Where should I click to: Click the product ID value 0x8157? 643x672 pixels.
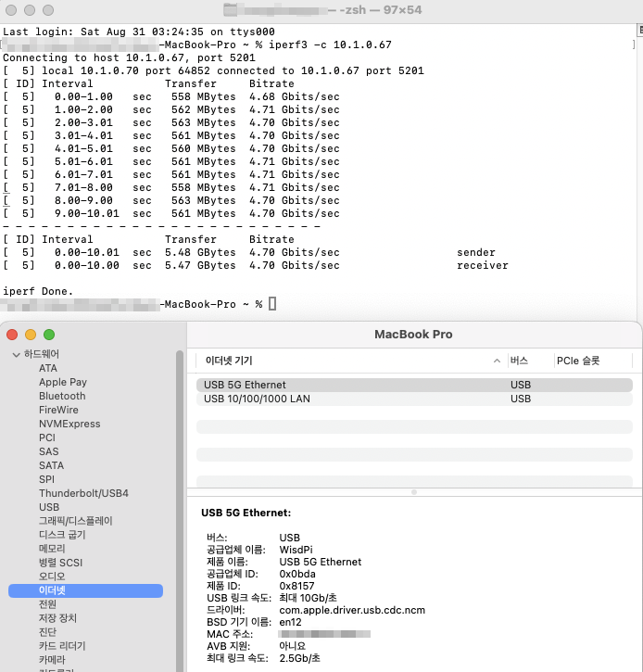coord(296,586)
